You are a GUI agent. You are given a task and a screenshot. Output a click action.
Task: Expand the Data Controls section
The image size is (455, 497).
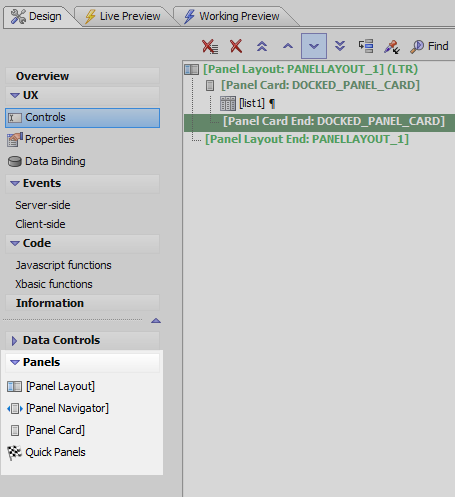[14, 340]
